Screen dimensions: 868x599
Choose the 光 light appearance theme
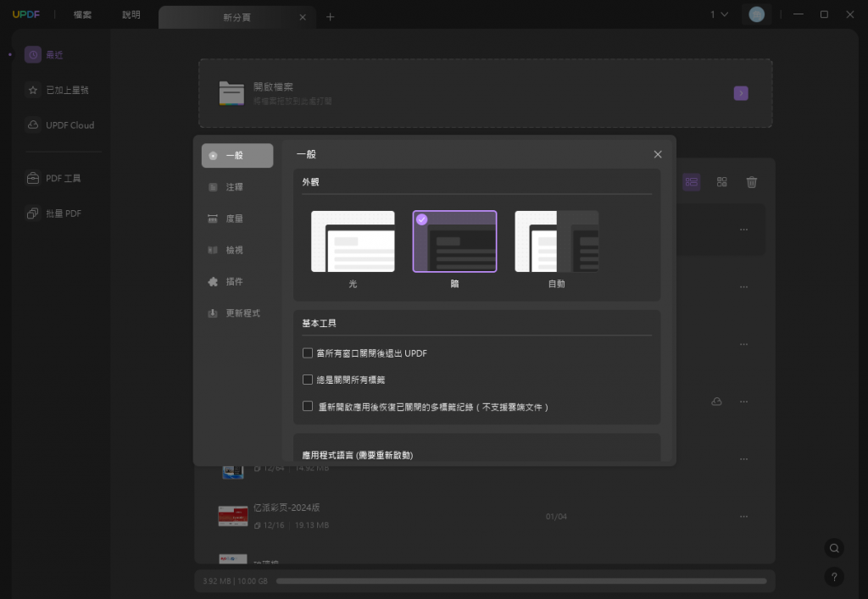353,241
